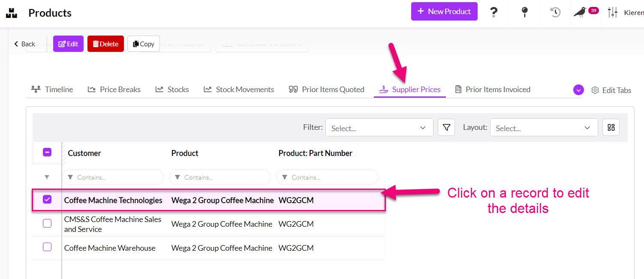
Task: Click the New Product button
Action: [444, 12]
